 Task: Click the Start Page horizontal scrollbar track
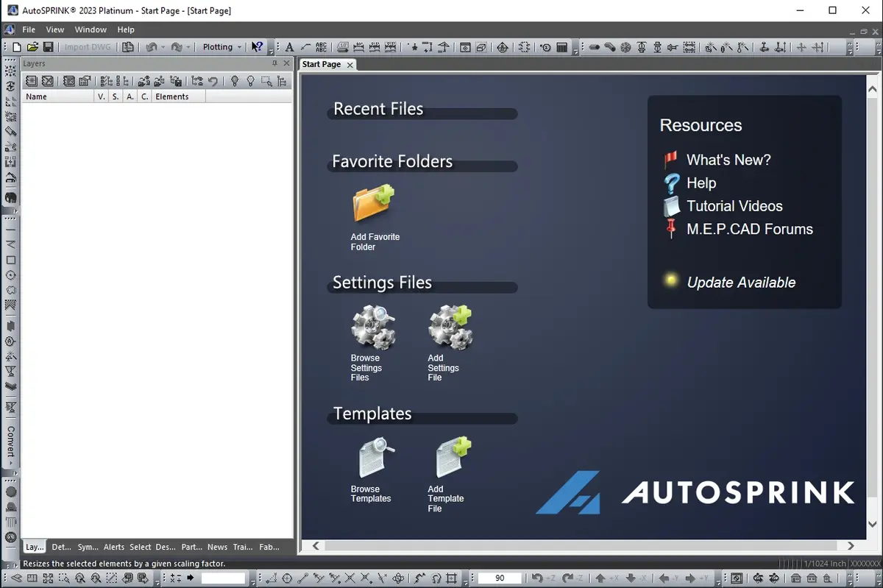pyautogui.click(x=583, y=546)
